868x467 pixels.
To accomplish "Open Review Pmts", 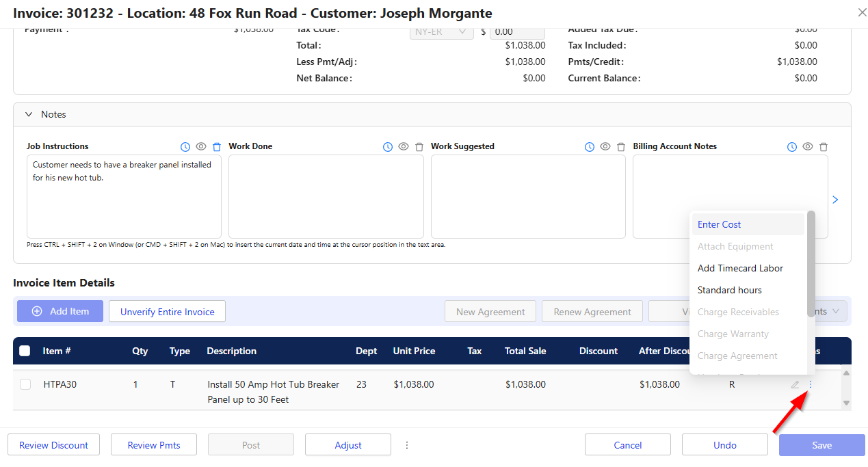I will tap(154, 445).
